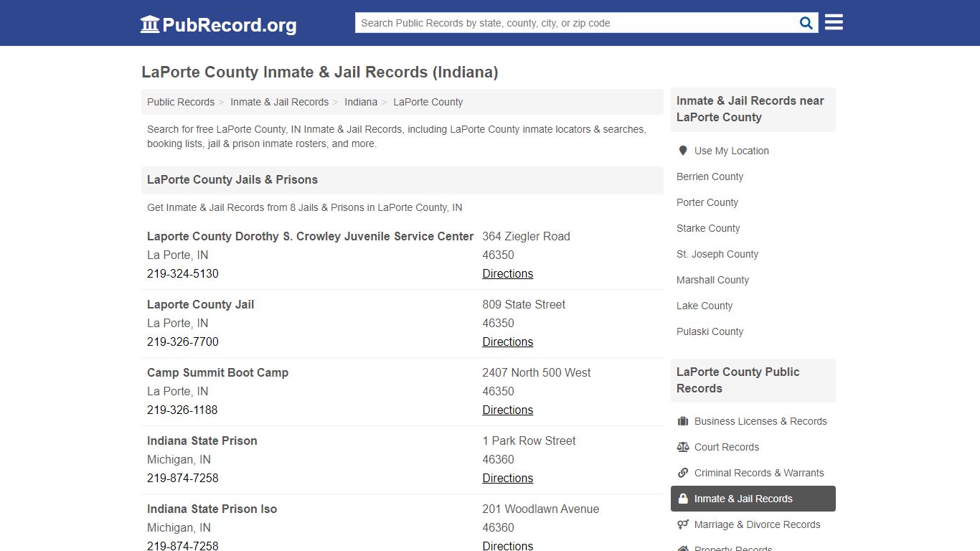Call Camp Summit at 219-326-1188
Screen dimensions: 980x551
coord(182,410)
